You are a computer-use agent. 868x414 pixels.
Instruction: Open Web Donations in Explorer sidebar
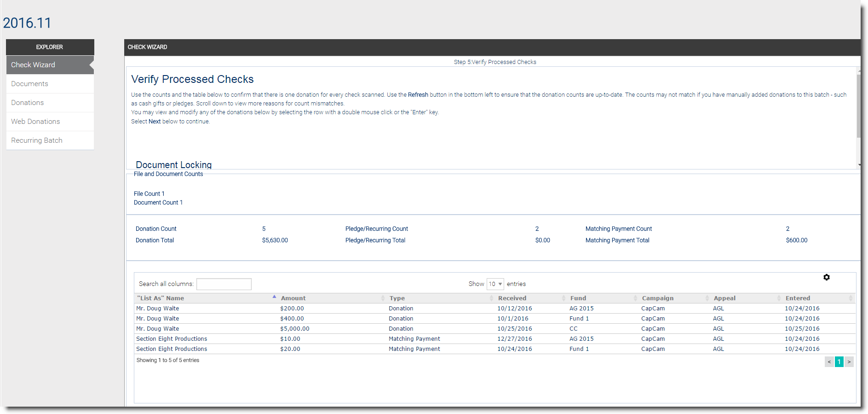(x=50, y=122)
